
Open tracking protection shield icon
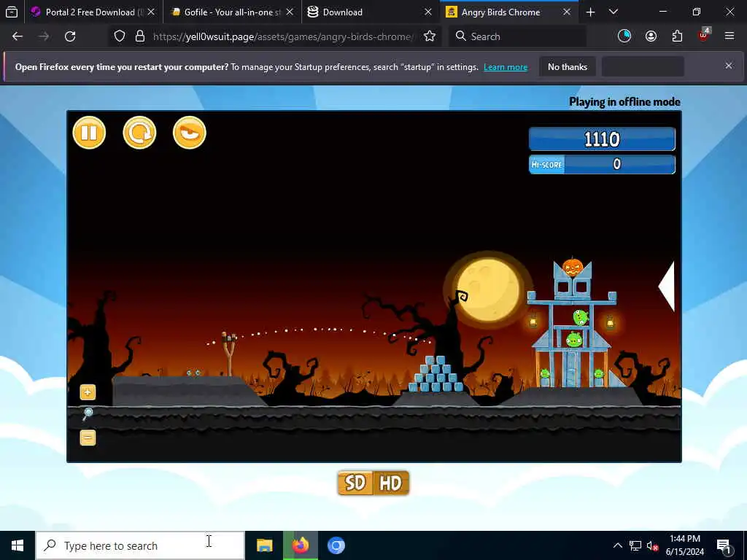click(x=120, y=36)
